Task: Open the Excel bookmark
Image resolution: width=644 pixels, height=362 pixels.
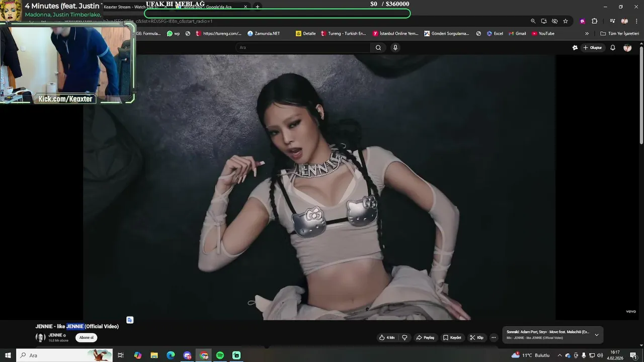Action: click(x=495, y=34)
